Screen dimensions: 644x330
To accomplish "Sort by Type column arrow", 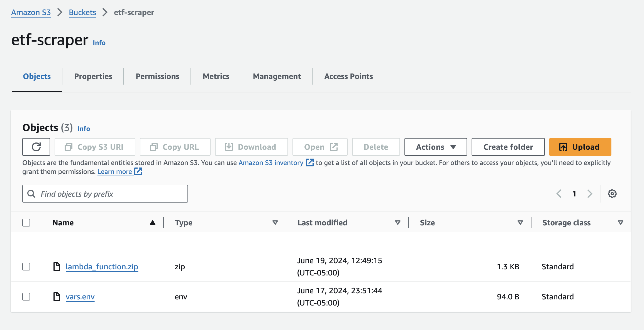I will pyautogui.click(x=275, y=223).
